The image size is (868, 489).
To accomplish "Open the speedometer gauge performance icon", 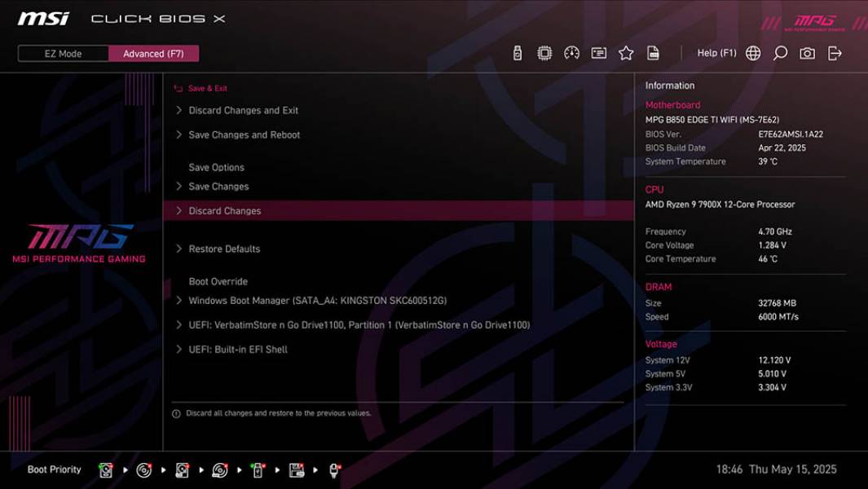I will (571, 53).
